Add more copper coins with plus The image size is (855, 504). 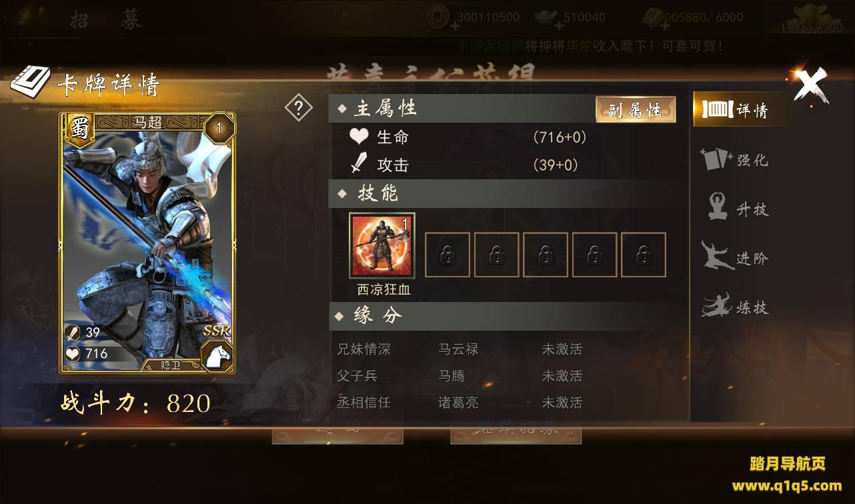tap(454, 25)
